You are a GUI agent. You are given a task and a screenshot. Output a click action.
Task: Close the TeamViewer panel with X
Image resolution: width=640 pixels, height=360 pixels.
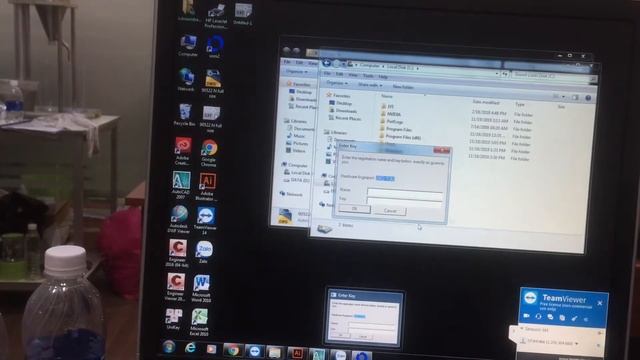click(x=600, y=303)
